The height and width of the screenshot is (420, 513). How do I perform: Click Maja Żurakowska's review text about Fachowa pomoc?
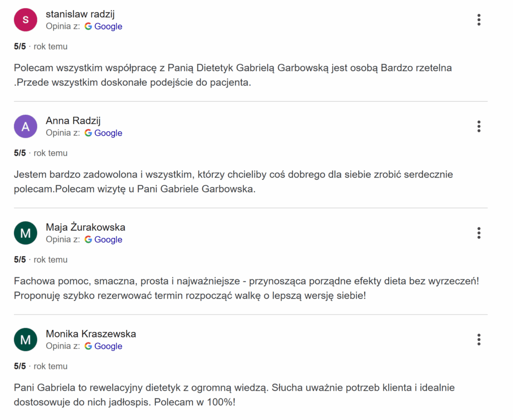click(x=245, y=288)
